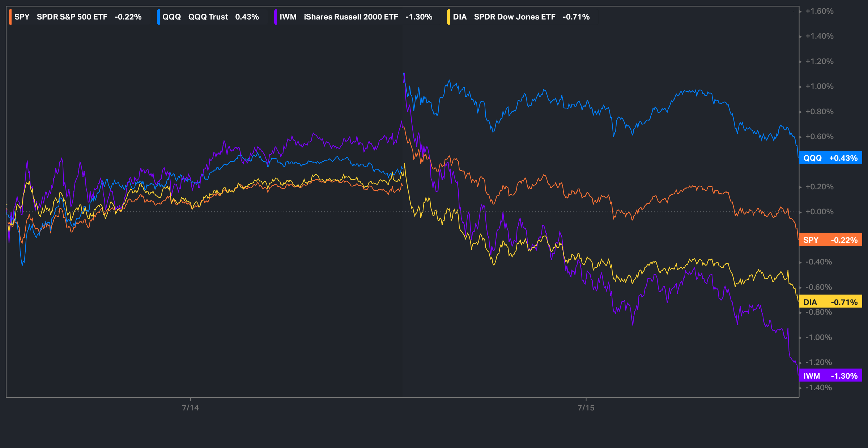This screenshot has height=448, width=868.
Task: Click the +1.20% axis tick label
Action: point(820,61)
